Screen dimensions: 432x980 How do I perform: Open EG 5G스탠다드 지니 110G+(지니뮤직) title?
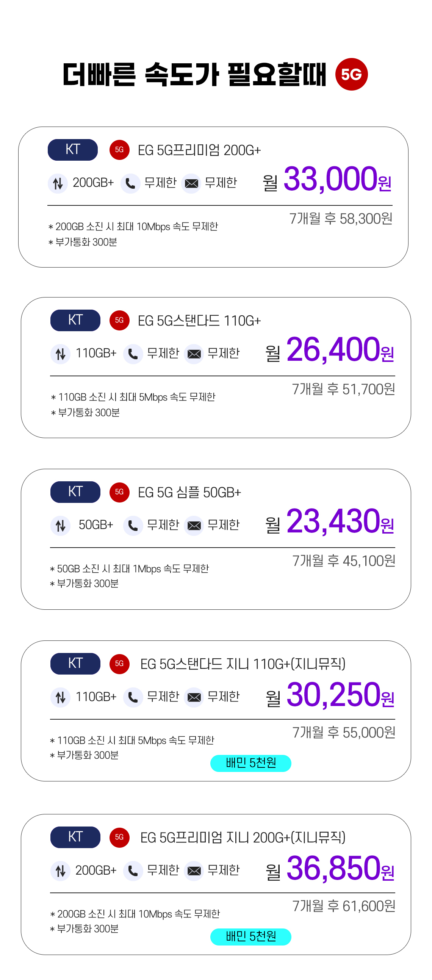(x=243, y=664)
